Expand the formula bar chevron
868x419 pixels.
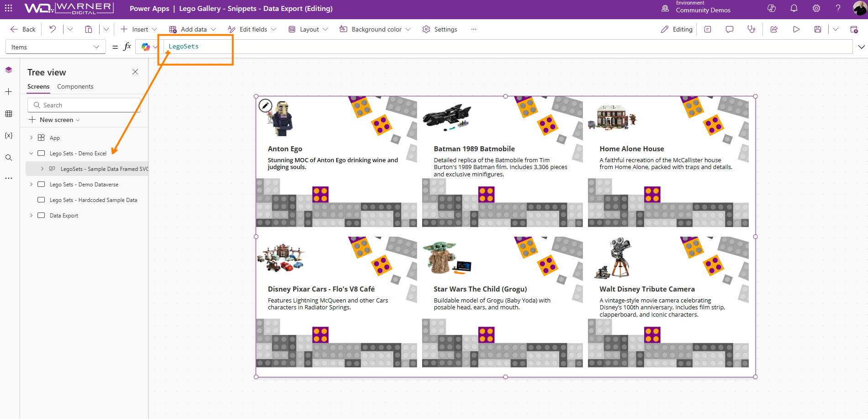(861, 47)
